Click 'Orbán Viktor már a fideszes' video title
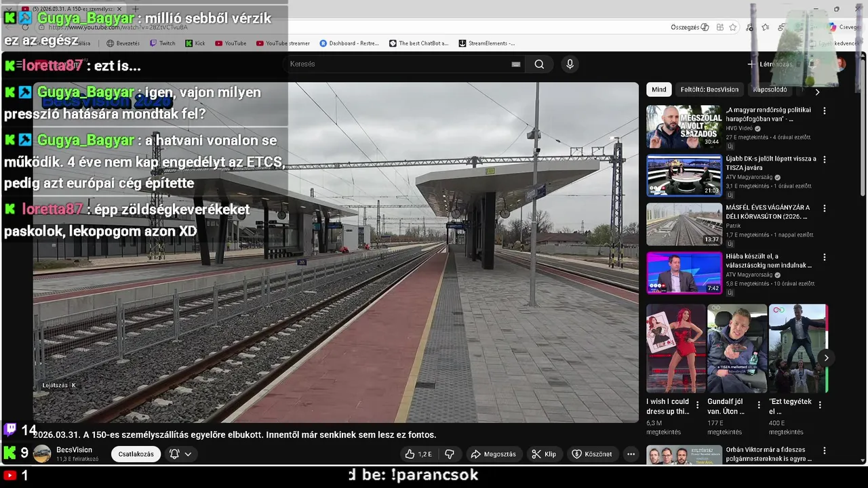Screen dimensions: 868x488 click(768, 454)
